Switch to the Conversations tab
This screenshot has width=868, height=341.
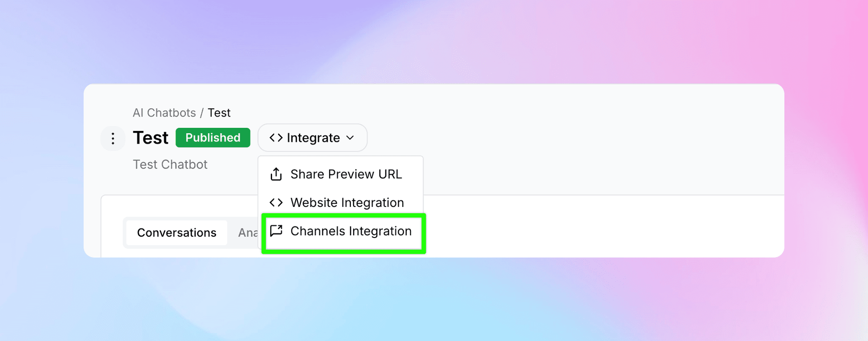pos(176,233)
